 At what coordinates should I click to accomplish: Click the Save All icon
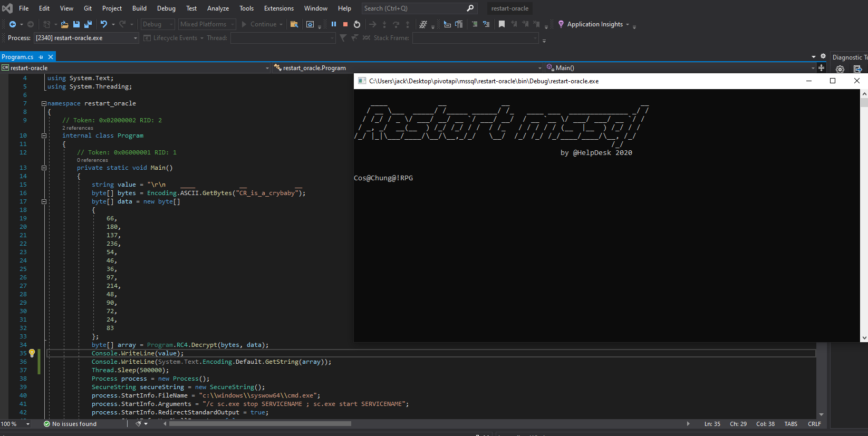click(88, 24)
